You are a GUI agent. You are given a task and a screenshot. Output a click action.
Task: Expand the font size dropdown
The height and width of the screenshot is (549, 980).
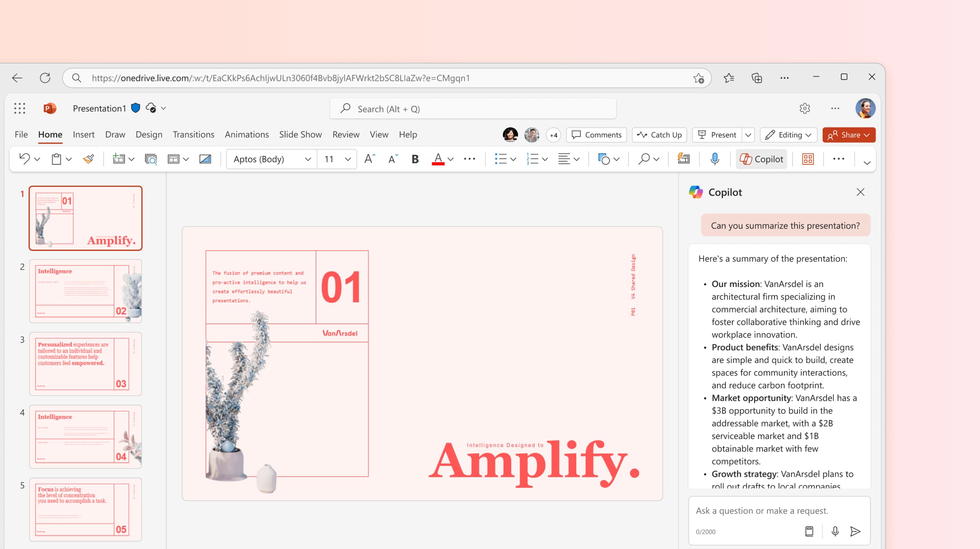[x=347, y=159]
